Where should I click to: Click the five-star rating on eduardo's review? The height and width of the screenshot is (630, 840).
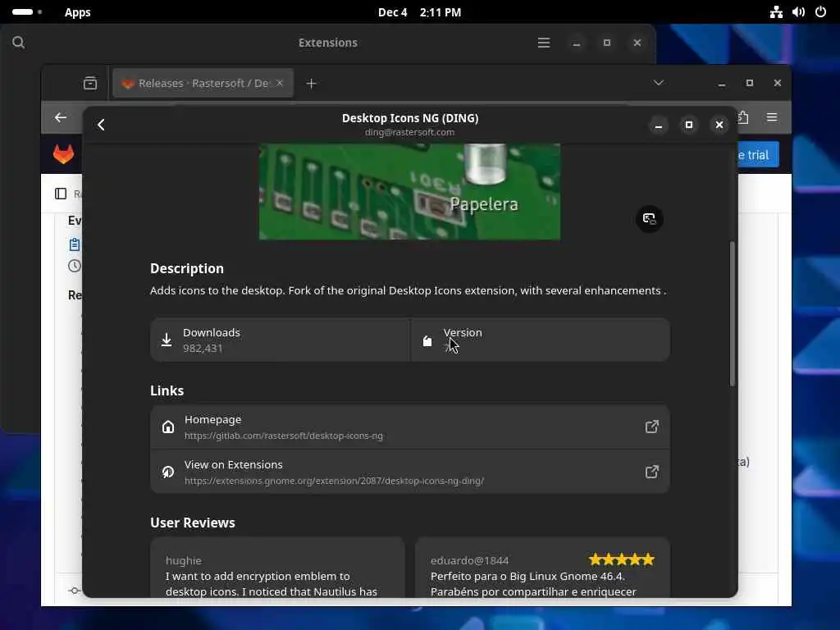622,559
